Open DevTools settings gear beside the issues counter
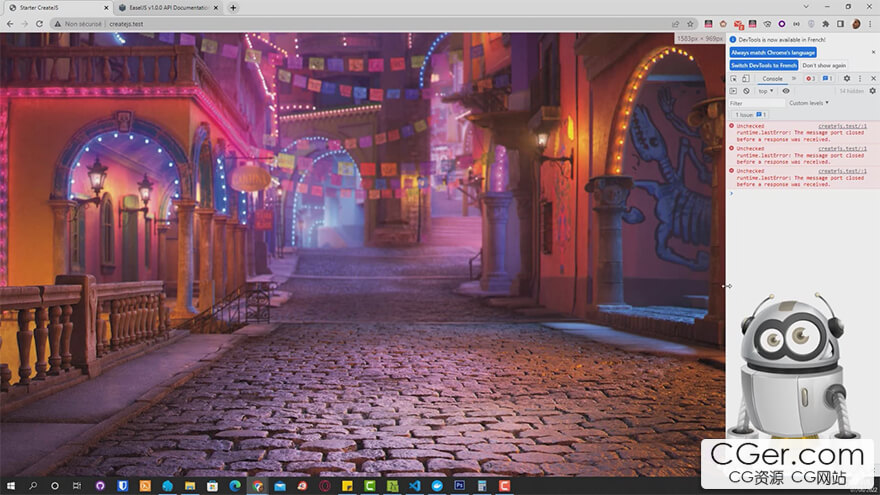 847,79
